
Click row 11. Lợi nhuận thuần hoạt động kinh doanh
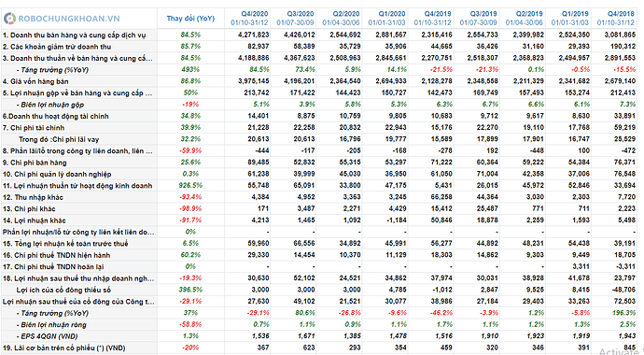point(77,186)
